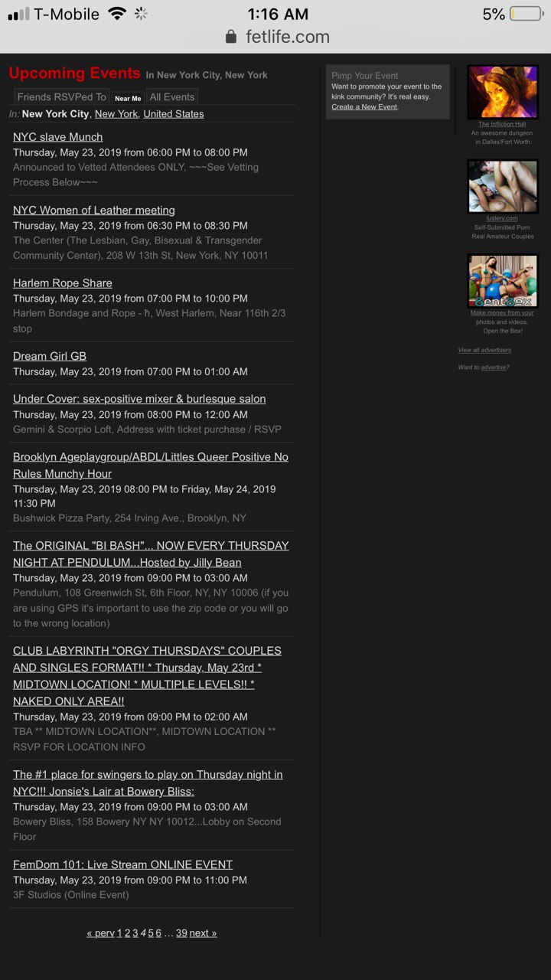Open the advertise link in sidebar
This screenshot has height=980, width=551.
(493, 367)
